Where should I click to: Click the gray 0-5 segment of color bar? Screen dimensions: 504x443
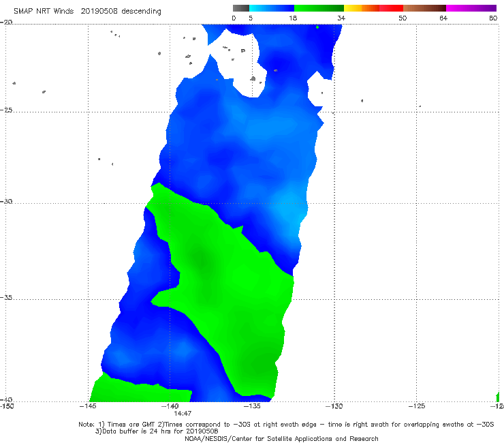pos(240,8)
